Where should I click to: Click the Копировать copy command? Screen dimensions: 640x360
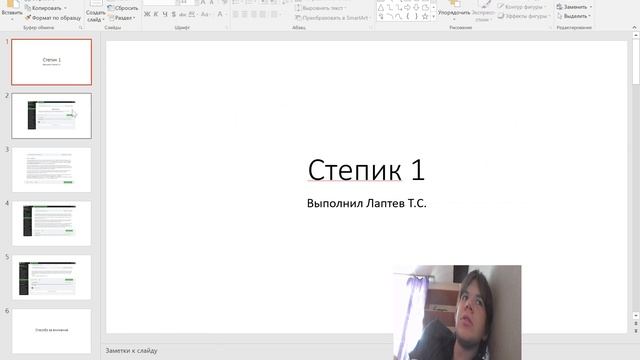[42, 8]
